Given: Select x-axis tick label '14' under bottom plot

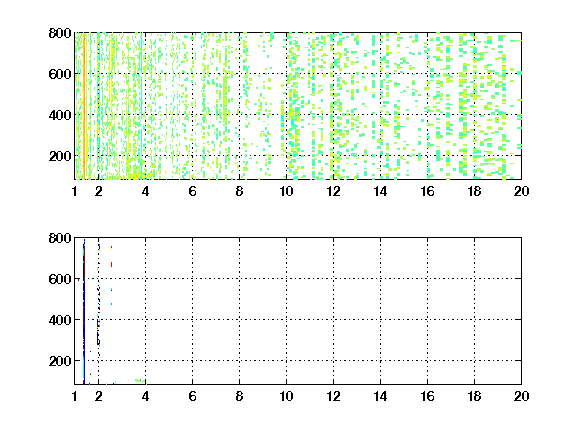Looking at the screenshot, I should tap(380, 396).
